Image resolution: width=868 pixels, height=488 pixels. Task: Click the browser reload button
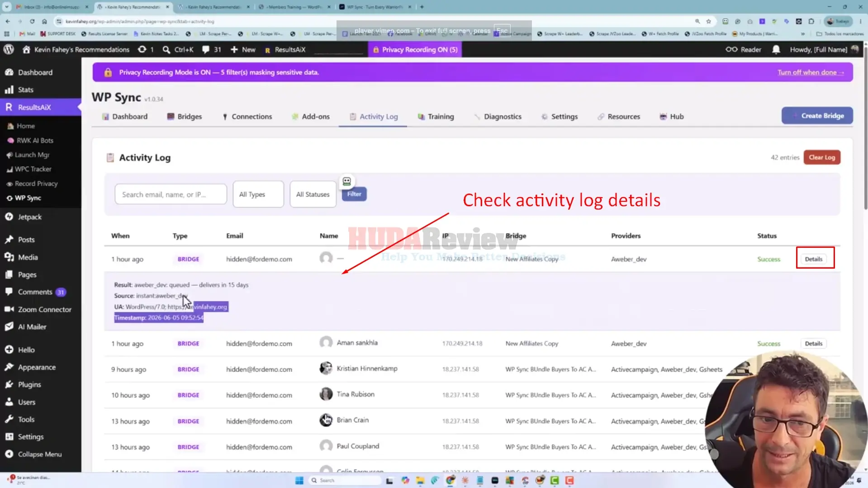(32, 21)
